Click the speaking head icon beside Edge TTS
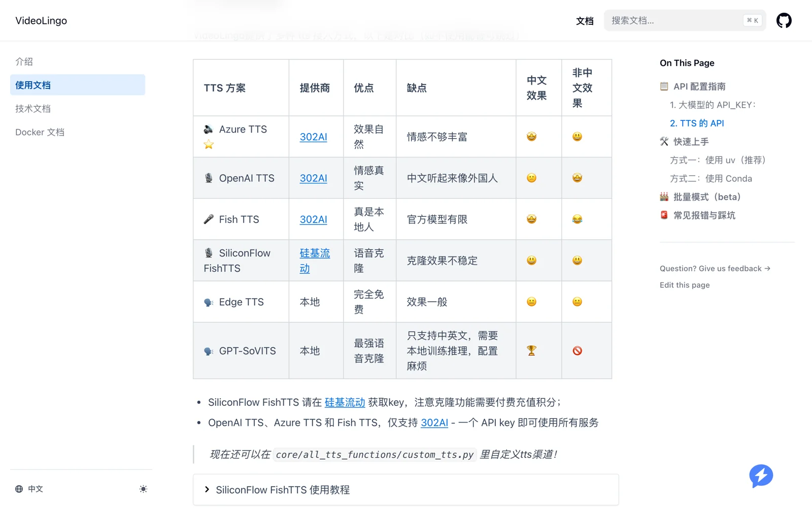This screenshot has width=812, height=508. tap(208, 302)
